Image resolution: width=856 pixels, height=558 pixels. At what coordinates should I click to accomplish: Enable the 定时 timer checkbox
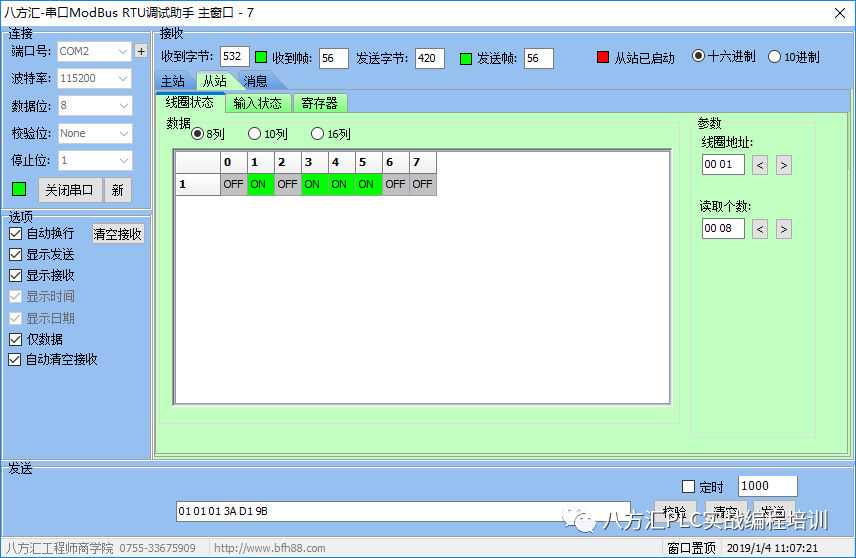click(x=688, y=487)
